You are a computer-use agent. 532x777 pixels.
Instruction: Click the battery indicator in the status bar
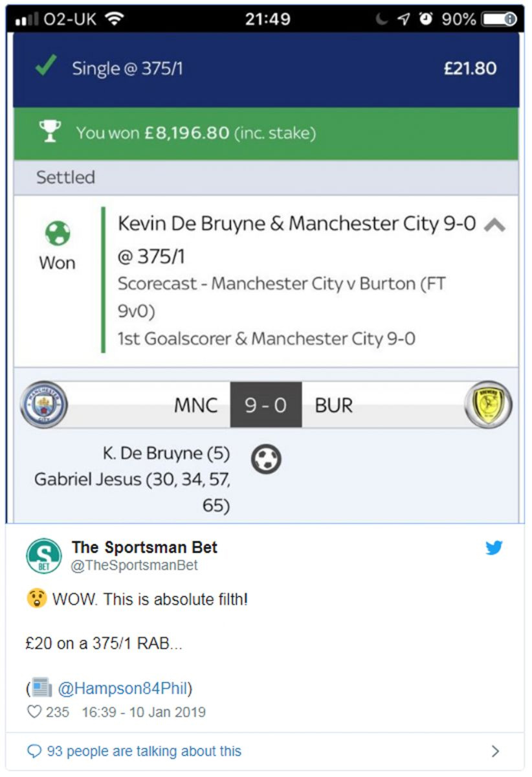500,19
